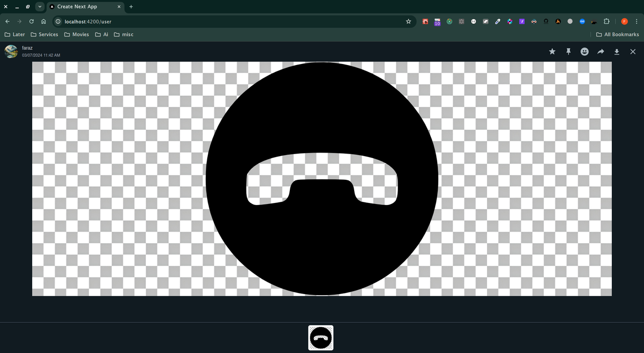The image size is (644, 353).
Task: Download the image
Action: (x=617, y=52)
